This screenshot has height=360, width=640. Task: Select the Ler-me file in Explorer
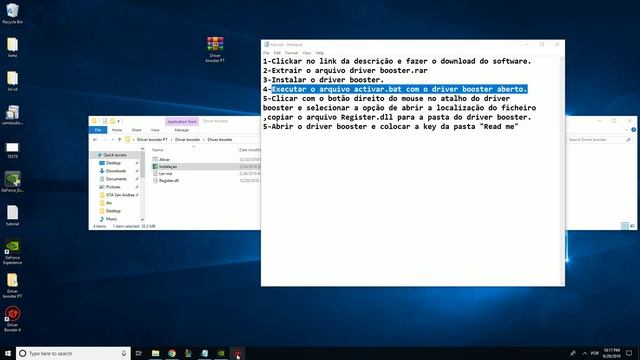pos(165,173)
